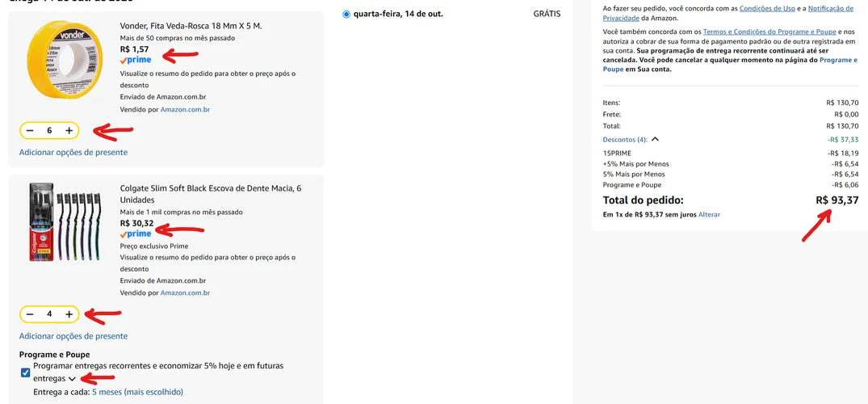Decrease Vonder tape quantity with minus
The width and height of the screenshot is (868, 404).
click(x=30, y=131)
